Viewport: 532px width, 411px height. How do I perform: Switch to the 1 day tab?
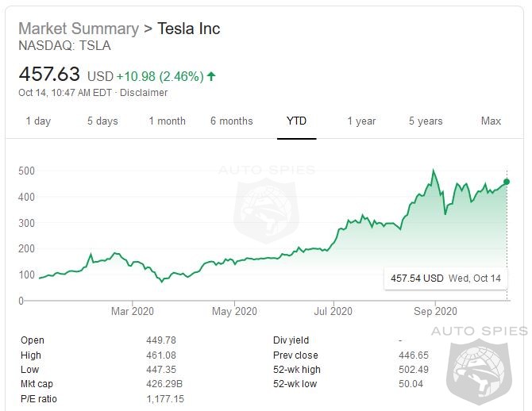[x=38, y=121]
